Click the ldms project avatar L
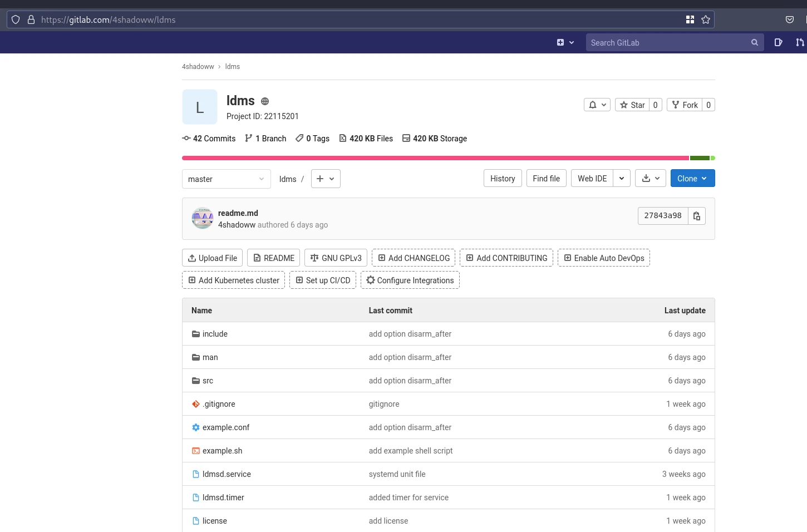The image size is (807, 532). pyautogui.click(x=200, y=107)
